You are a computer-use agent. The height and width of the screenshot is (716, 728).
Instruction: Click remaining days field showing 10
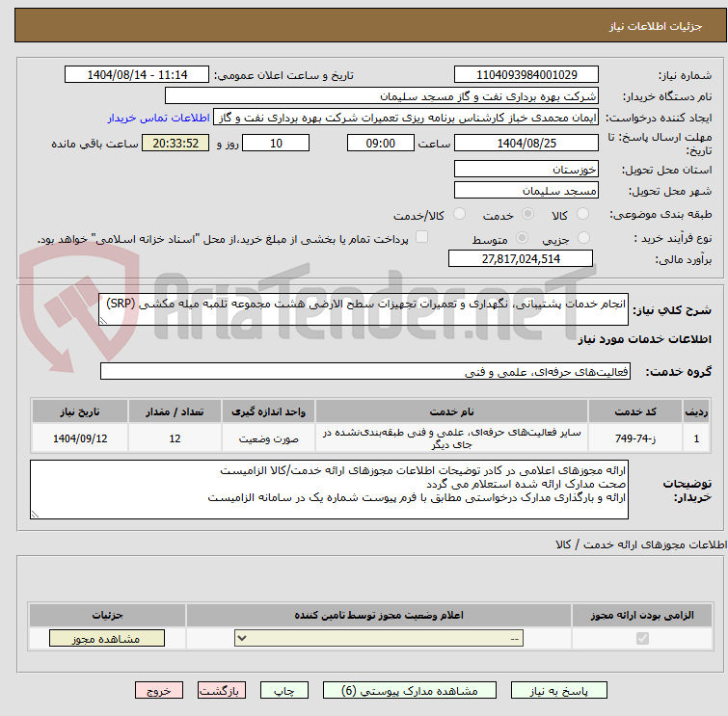point(276,143)
